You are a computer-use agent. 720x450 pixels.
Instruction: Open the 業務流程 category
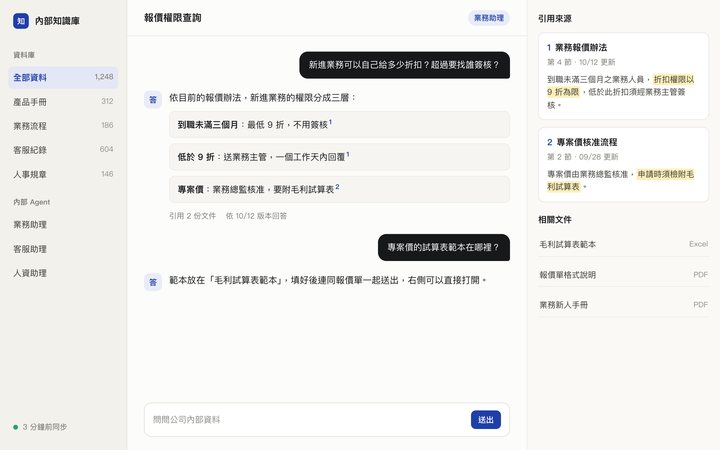tap(63, 125)
